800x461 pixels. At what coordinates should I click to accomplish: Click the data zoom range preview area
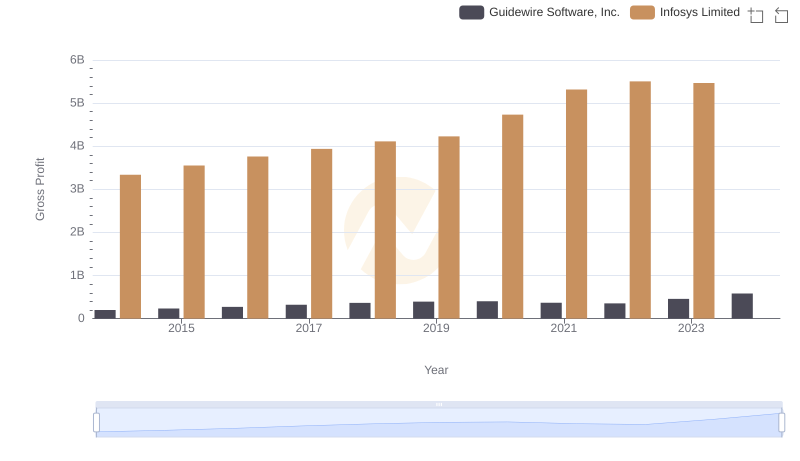[x=439, y=423]
